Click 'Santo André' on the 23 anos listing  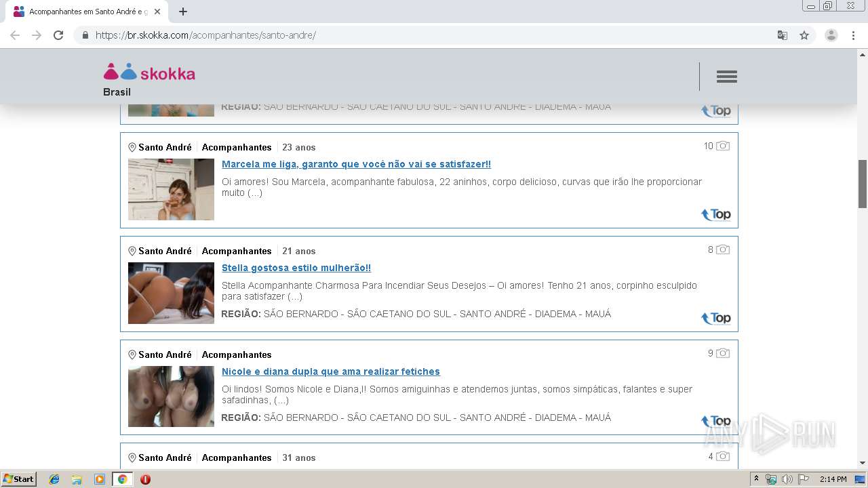point(165,147)
